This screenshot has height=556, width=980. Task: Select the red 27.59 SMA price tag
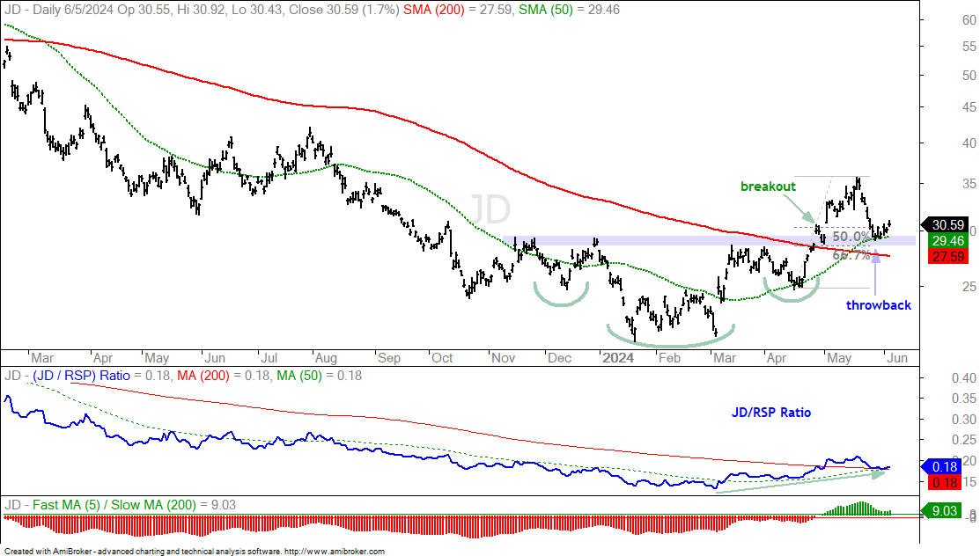(947, 256)
